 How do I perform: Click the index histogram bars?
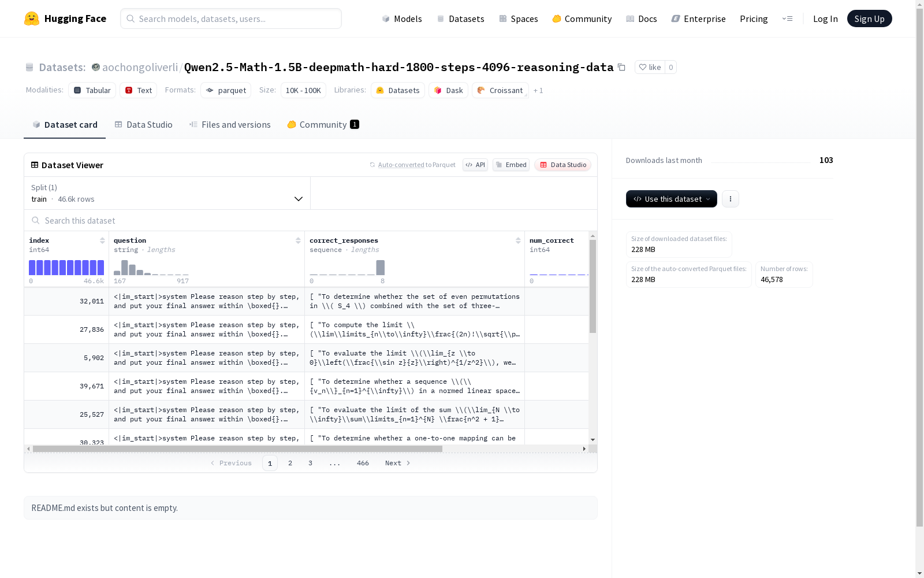(x=66, y=268)
